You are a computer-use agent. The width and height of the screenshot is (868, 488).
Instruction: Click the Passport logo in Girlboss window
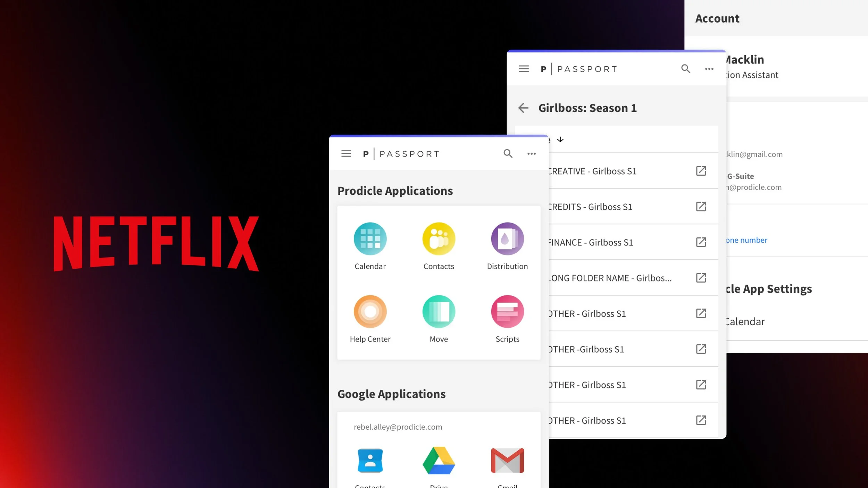click(579, 69)
